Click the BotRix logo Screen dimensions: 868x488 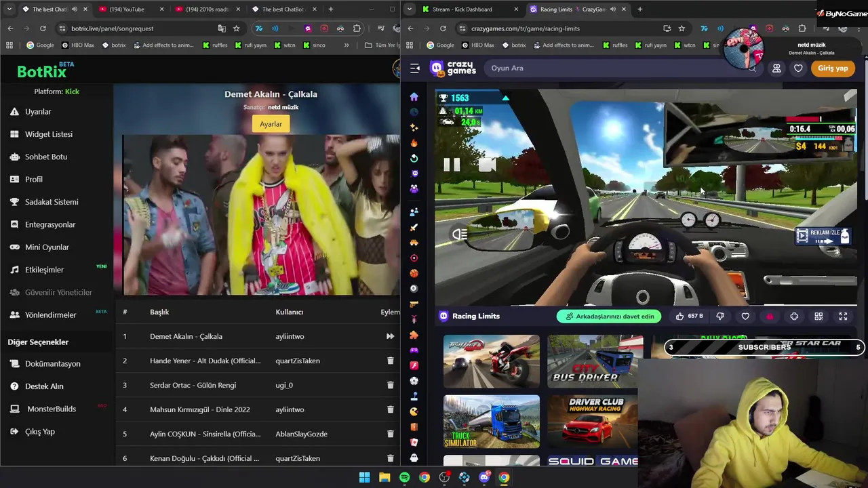tap(45, 71)
